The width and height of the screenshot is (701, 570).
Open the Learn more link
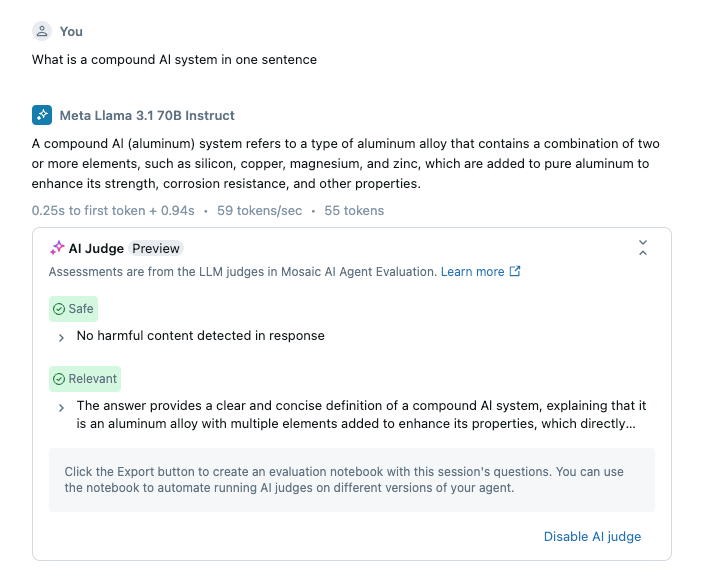472,271
